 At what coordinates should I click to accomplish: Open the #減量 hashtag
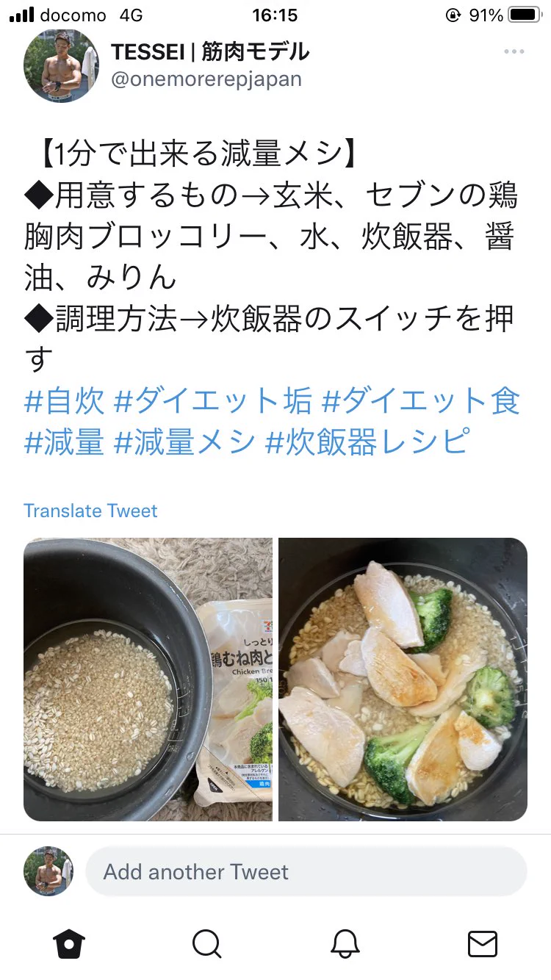(65, 443)
